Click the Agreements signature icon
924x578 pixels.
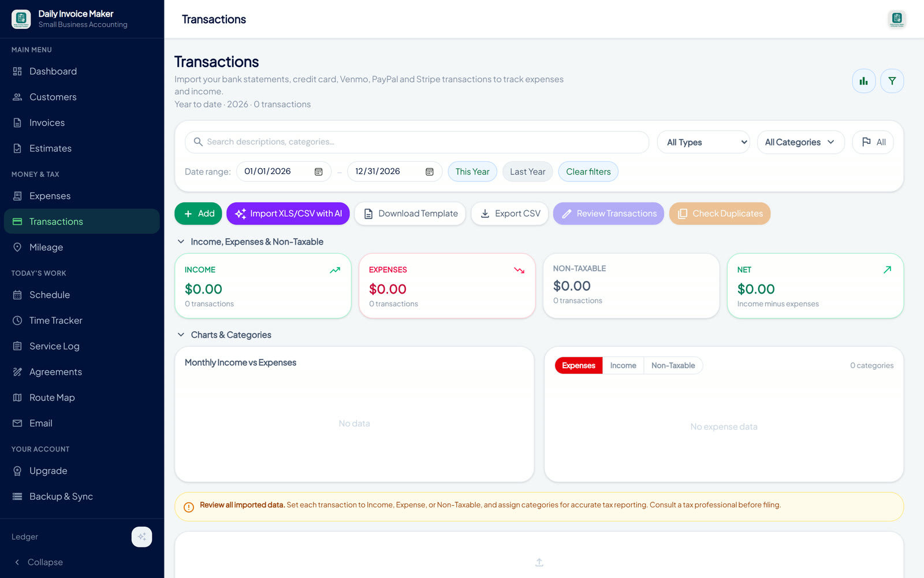pos(17,372)
